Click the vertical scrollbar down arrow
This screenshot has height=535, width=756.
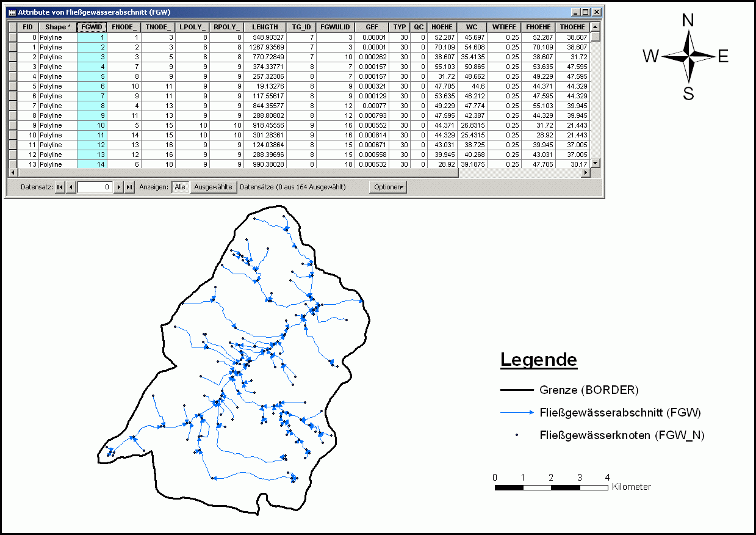pyautogui.click(x=596, y=163)
